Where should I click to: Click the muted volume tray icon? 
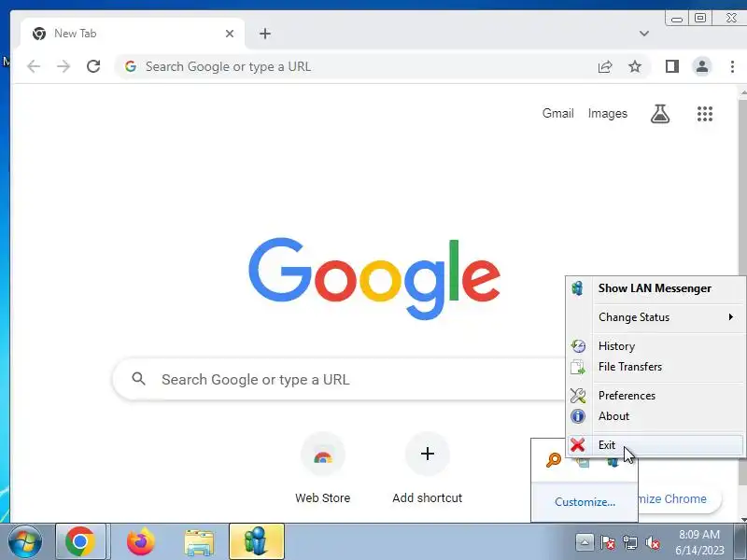click(x=652, y=542)
